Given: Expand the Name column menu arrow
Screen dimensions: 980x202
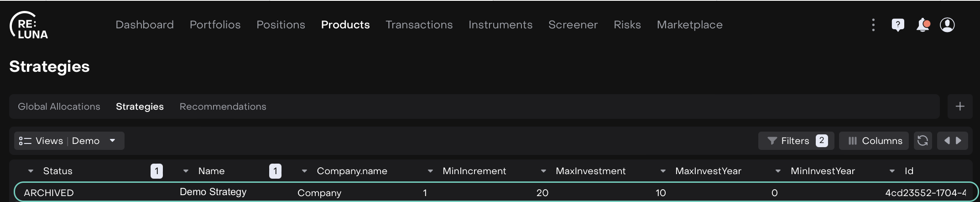Looking at the screenshot, I should coord(186,171).
